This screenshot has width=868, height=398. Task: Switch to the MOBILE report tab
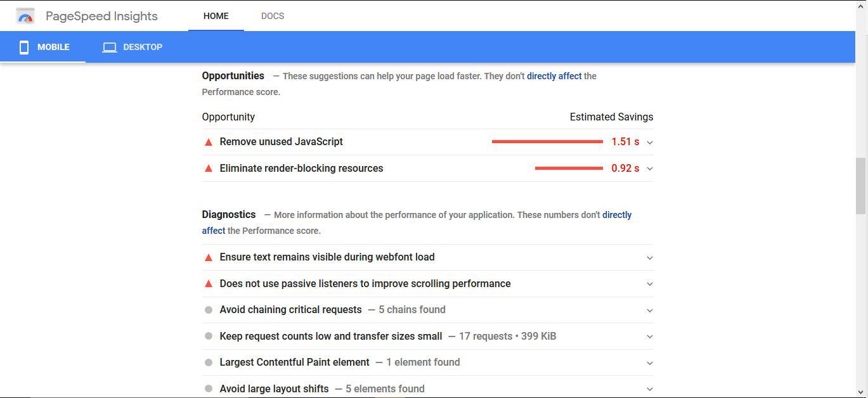coord(43,47)
